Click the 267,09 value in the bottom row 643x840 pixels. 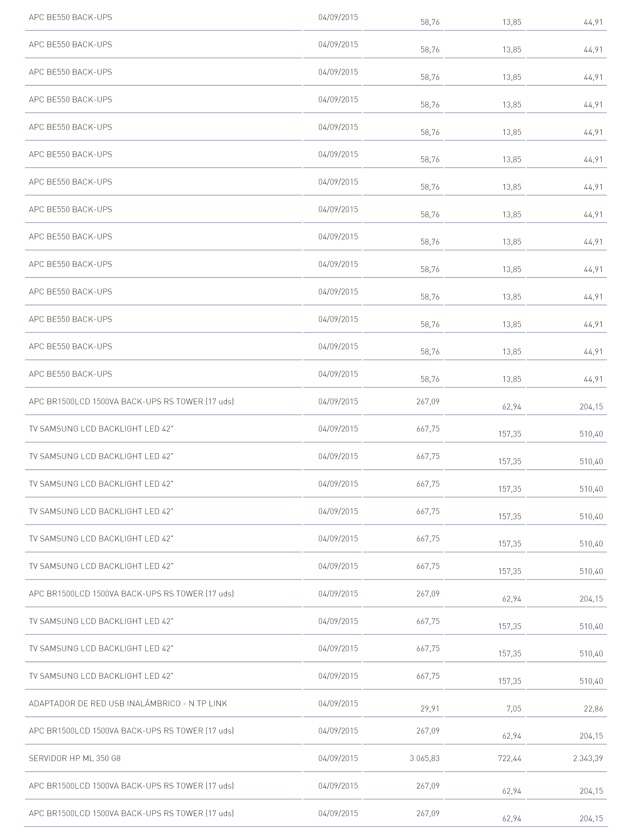pyautogui.click(x=428, y=813)
